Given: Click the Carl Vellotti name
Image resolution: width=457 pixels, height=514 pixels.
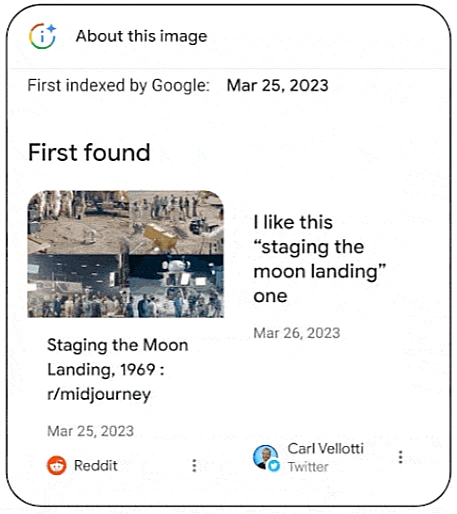Looking at the screenshot, I should pos(325,448).
